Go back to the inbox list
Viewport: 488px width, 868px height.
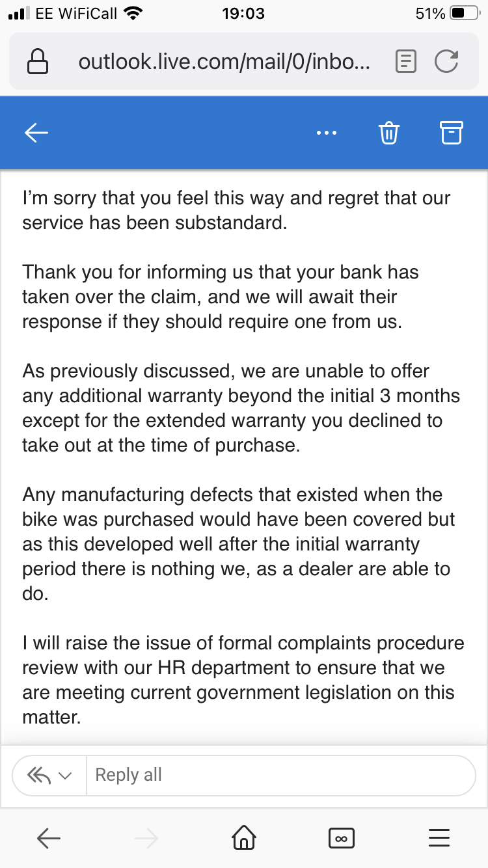coord(36,133)
